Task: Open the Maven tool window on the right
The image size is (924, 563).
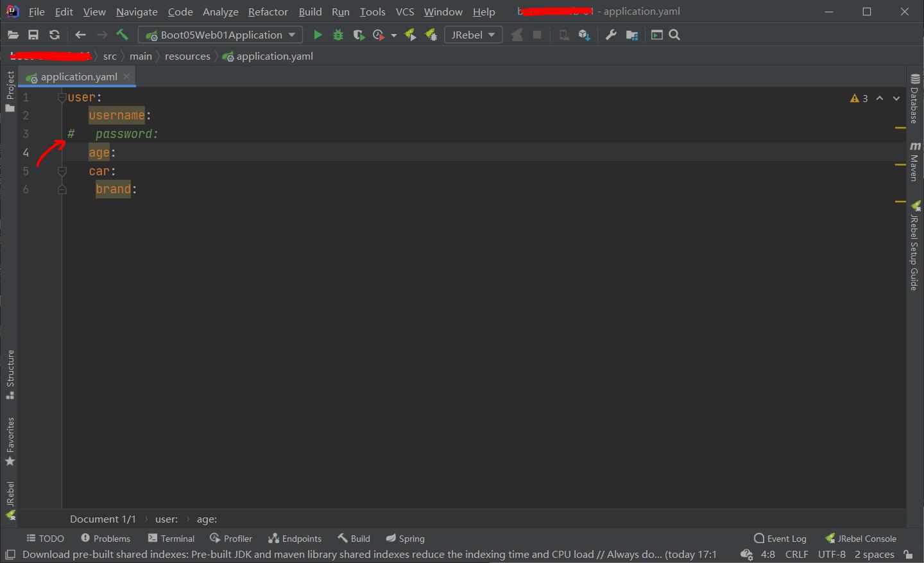Action: tap(915, 161)
